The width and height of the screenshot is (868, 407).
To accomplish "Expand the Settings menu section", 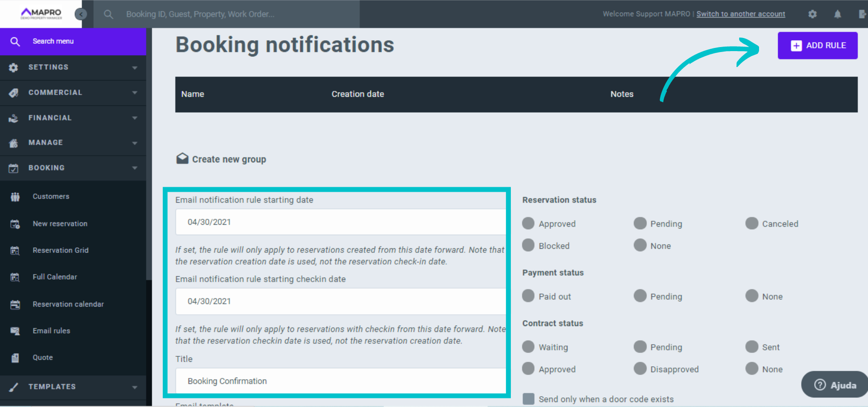I will (x=73, y=67).
